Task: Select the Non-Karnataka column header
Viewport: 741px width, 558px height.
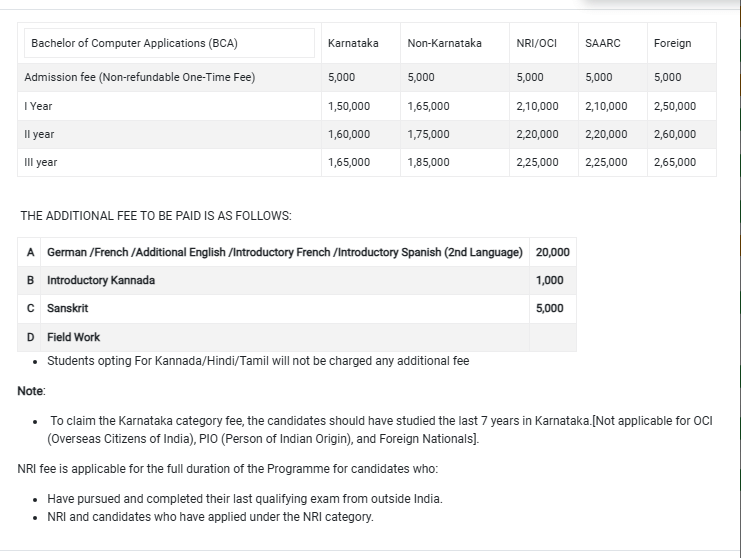Action: coord(444,43)
